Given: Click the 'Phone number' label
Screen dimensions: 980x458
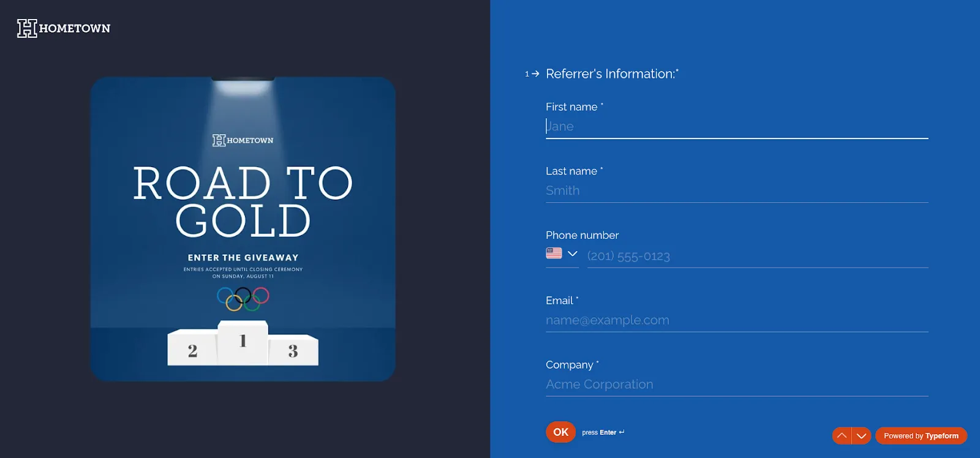Looking at the screenshot, I should 582,235.
